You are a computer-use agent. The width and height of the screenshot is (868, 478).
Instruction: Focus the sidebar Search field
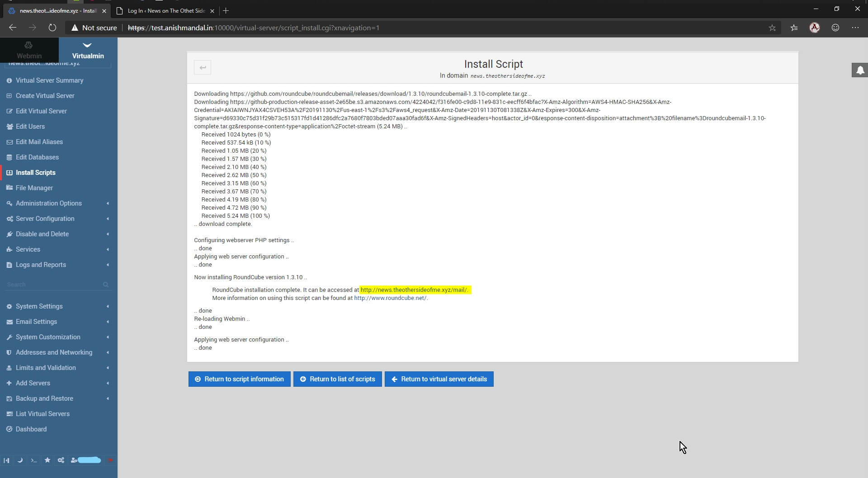coord(54,285)
